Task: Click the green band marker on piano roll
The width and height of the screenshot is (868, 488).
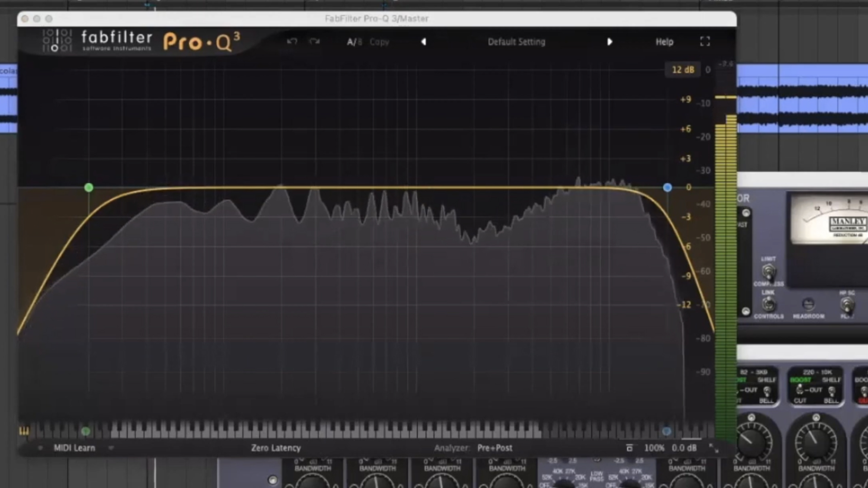Action: pyautogui.click(x=85, y=432)
